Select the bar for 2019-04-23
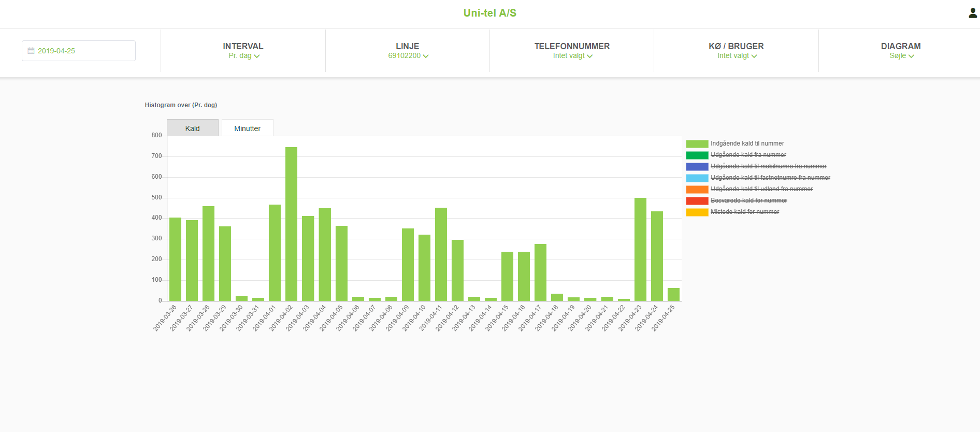 coord(640,249)
